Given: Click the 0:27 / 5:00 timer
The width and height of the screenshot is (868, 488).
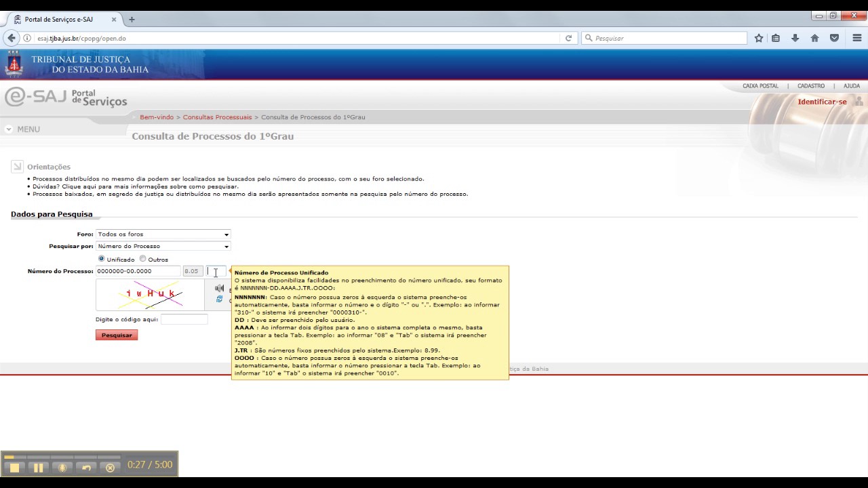Looking at the screenshot, I should 150,465.
